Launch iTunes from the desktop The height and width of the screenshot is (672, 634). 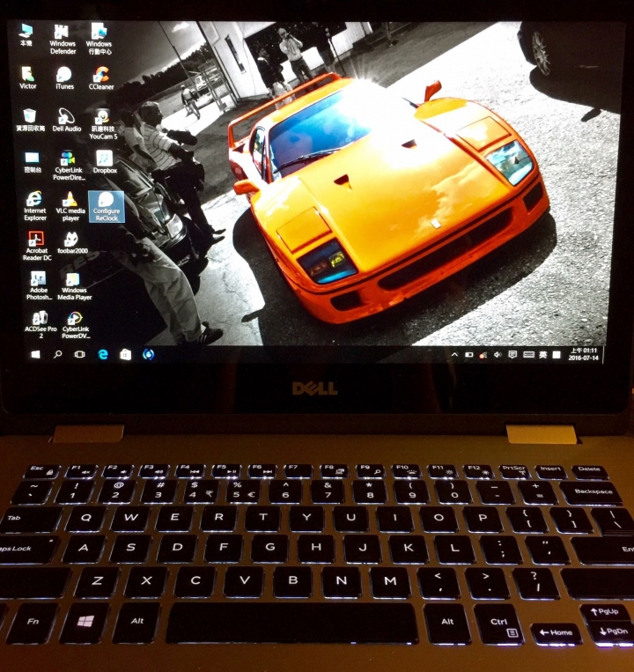click(x=64, y=78)
